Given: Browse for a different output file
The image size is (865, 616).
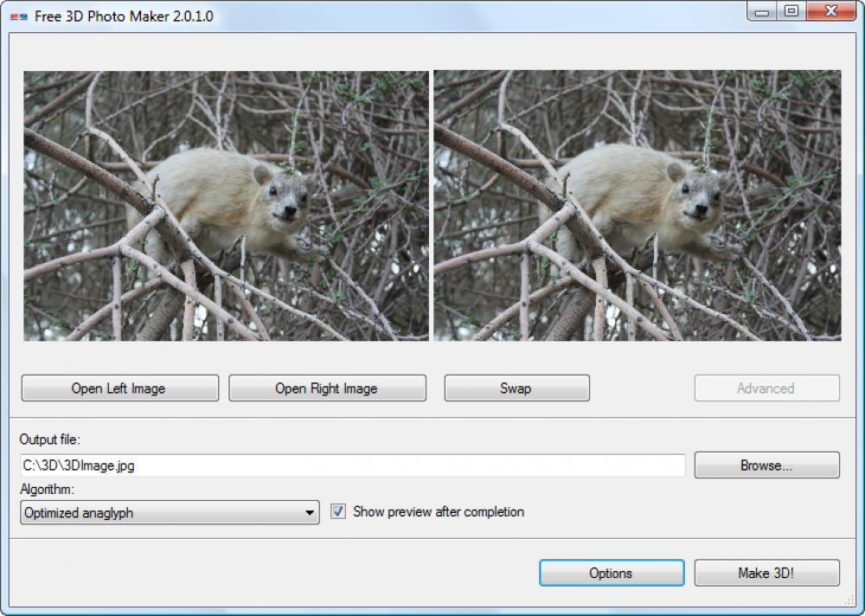Looking at the screenshot, I should (766, 465).
